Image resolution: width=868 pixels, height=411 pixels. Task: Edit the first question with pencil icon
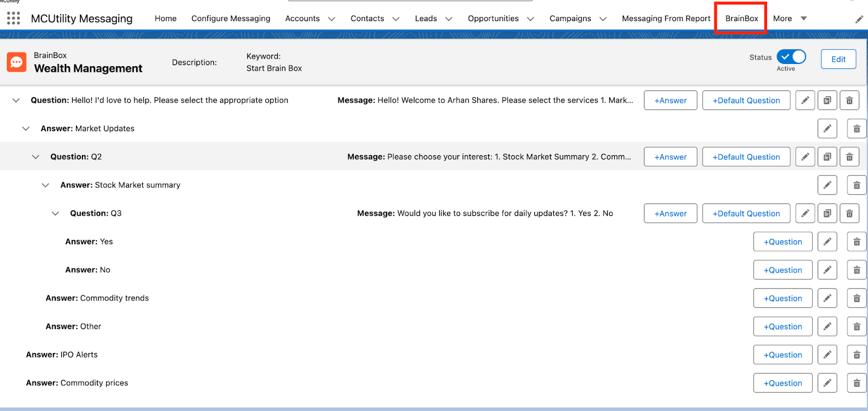805,100
